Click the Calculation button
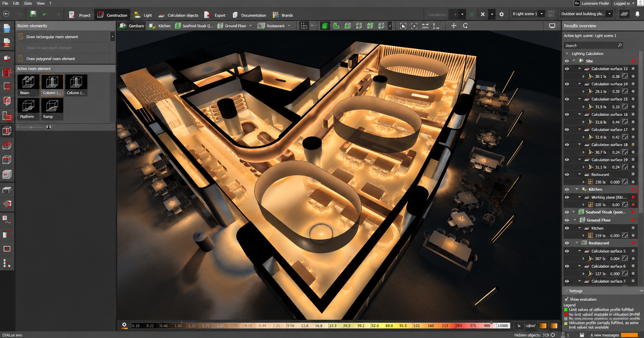The width and height of the screenshot is (644, 338). coord(436,15)
